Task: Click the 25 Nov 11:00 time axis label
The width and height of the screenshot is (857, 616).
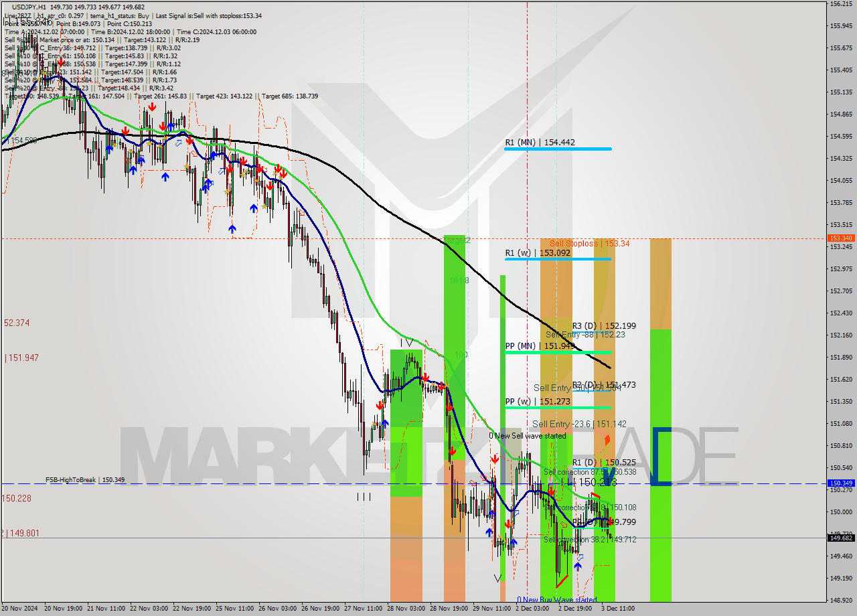Action: pos(234,609)
